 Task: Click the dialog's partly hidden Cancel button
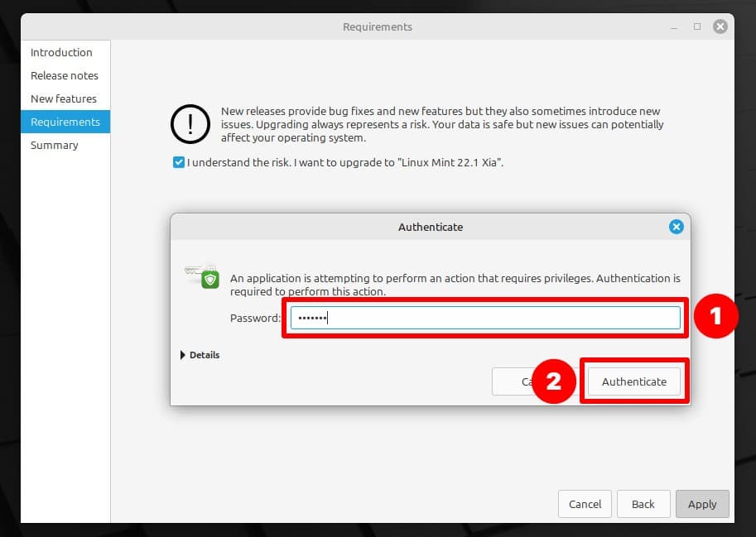point(513,381)
